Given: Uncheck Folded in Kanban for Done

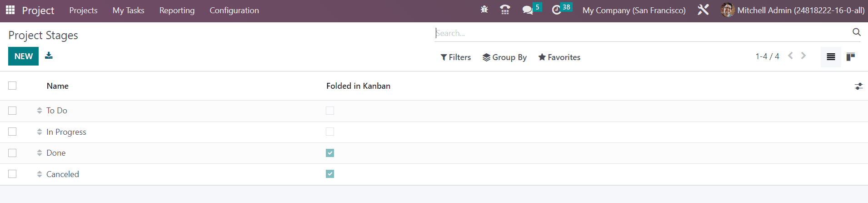Looking at the screenshot, I should point(330,153).
